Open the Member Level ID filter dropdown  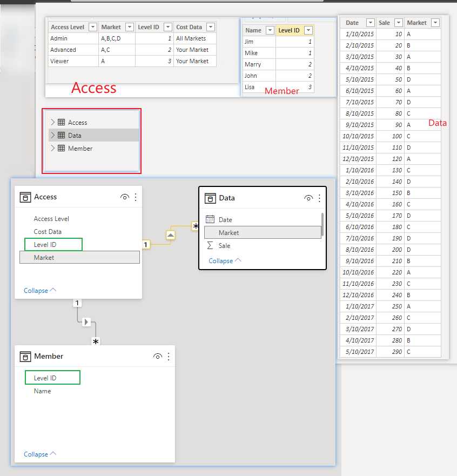point(308,30)
